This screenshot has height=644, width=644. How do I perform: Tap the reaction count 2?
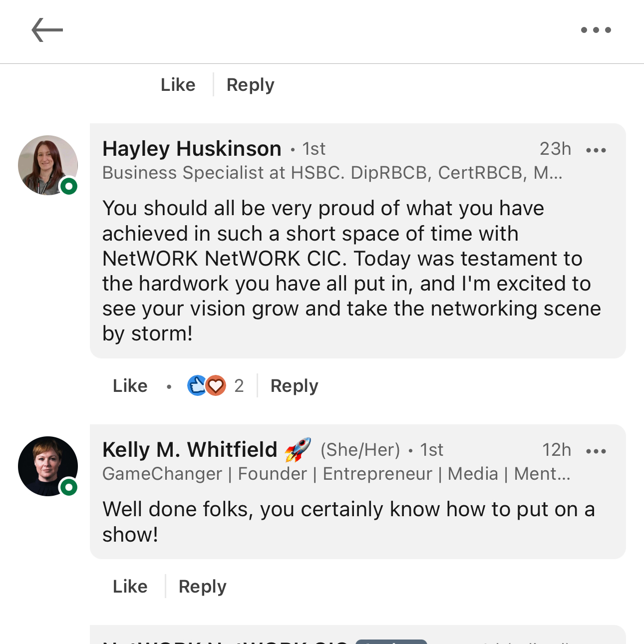239,386
